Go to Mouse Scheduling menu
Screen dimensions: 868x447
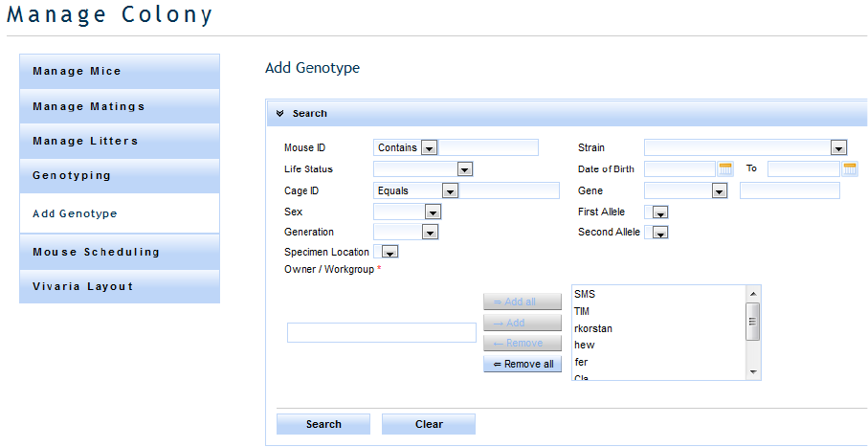point(120,252)
